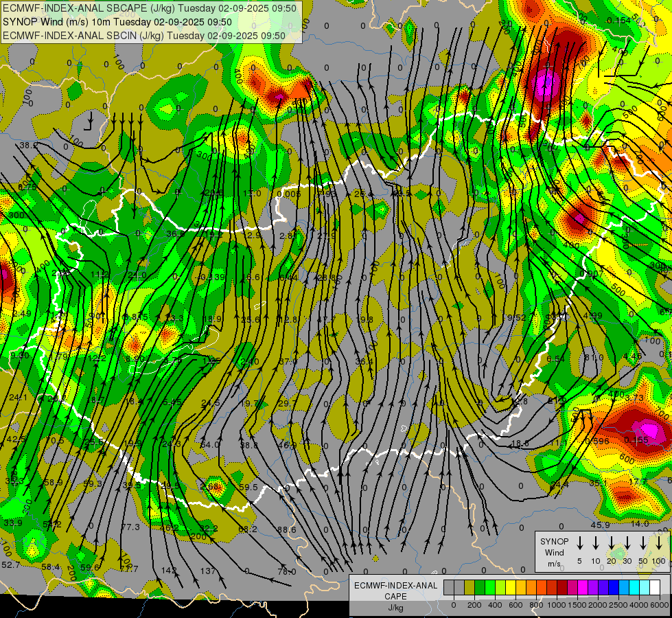This screenshot has width=672, height=618.
Task: Pick the pure blue CAPE legend swatch
Action: 614,587
